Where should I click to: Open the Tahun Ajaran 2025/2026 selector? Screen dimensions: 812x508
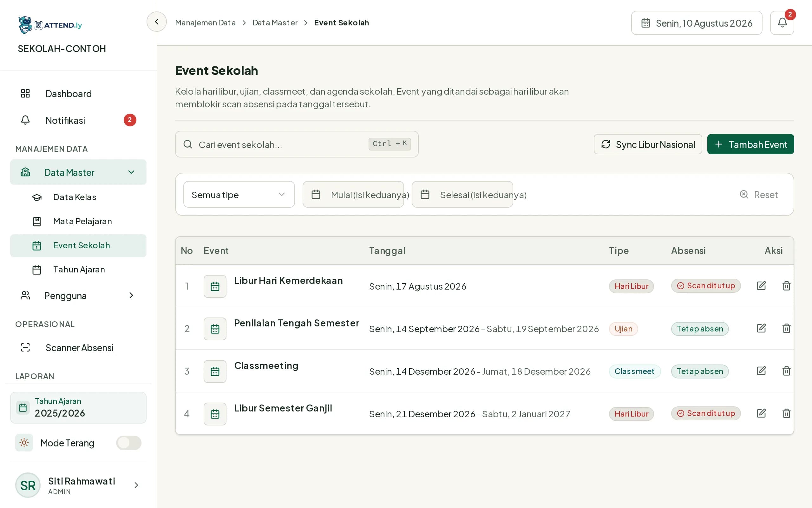coord(78,408)
